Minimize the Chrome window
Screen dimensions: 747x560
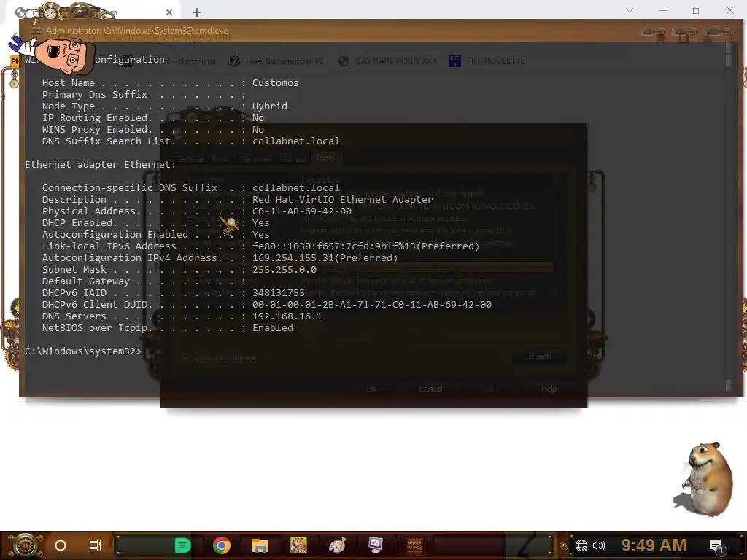[663, 10]
